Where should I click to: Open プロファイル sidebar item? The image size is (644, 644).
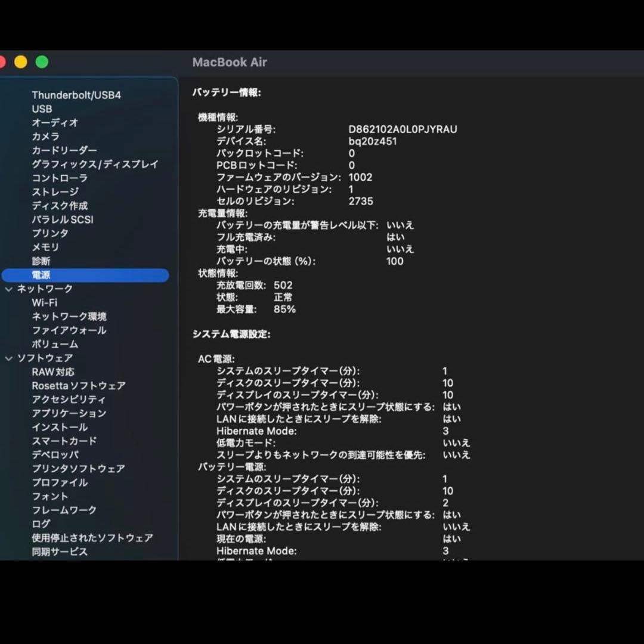pos(60,482)
